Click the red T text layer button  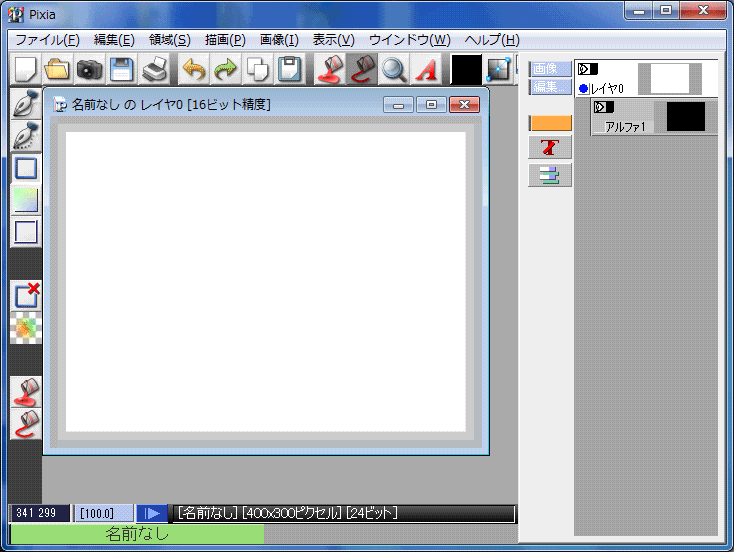click(550, 147)
